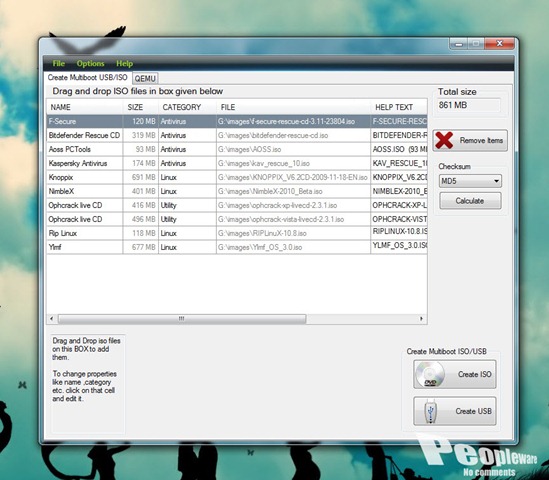Image resolution: width=549 pixels, height=480 pixels.
Task: Click the FILE column header
Action: [x=293, y=107]
